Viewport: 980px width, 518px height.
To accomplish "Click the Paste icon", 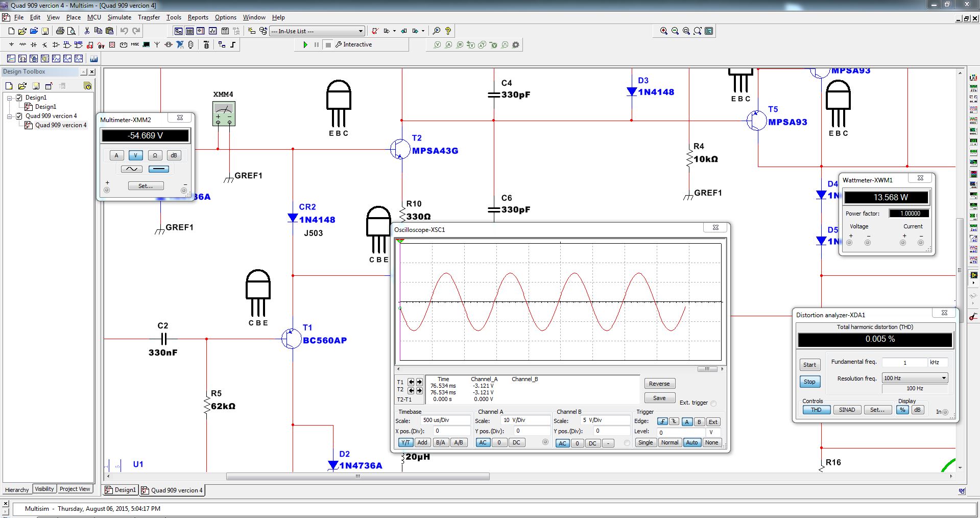I will tap(109, 31).
